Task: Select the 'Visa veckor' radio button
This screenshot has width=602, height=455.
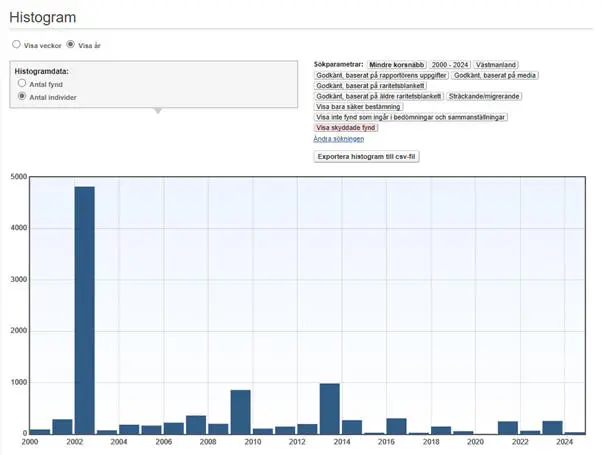Action: point(16,45)
